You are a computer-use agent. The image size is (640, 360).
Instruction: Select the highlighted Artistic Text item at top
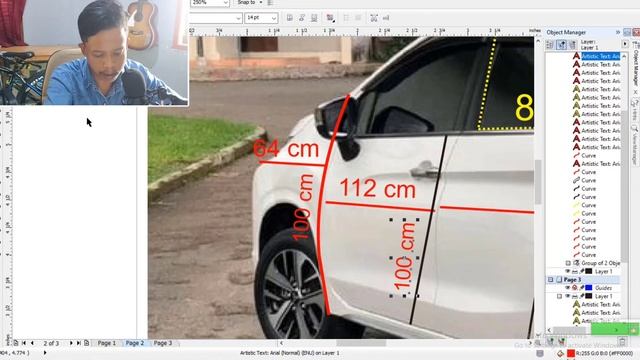600,56
